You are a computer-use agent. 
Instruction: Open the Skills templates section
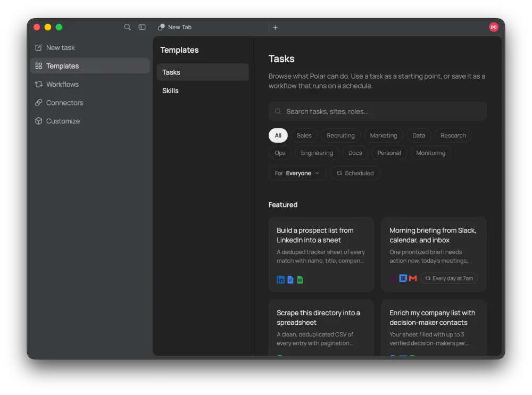[203, 90]
